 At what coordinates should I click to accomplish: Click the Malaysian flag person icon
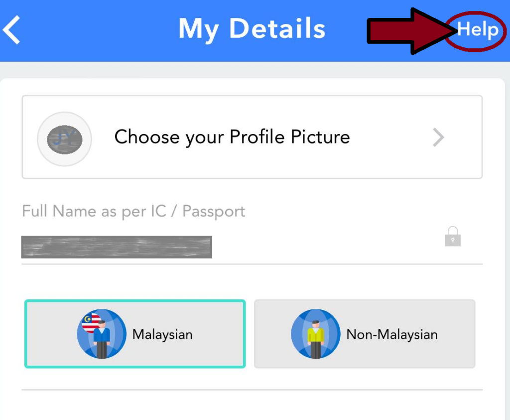(102, 334)
